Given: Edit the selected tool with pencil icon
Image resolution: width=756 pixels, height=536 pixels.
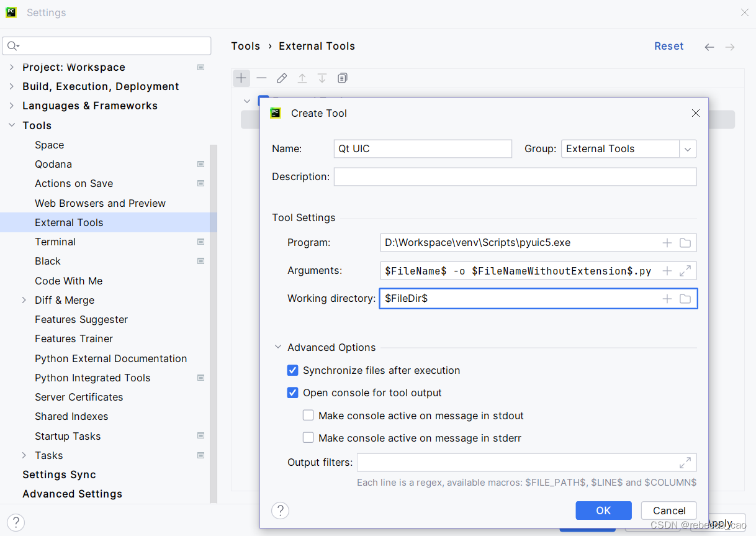Looking at the screenshot, I should [x=281, y=78].
